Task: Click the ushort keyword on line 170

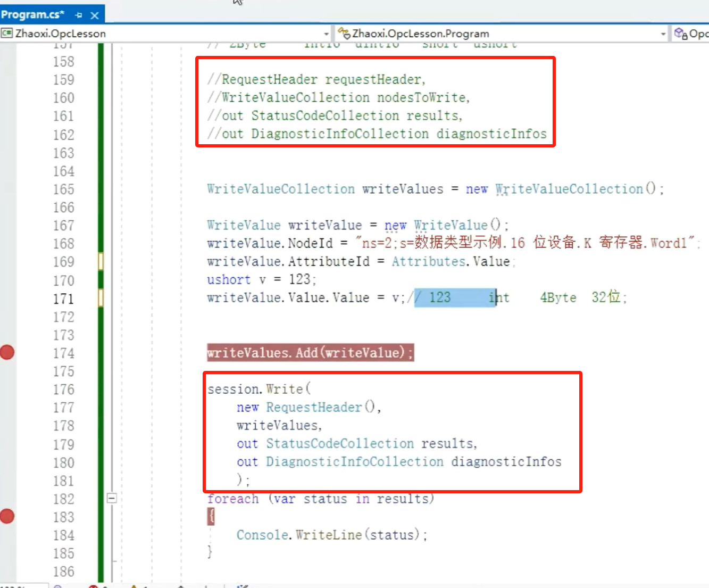Action: coord(229,279)
